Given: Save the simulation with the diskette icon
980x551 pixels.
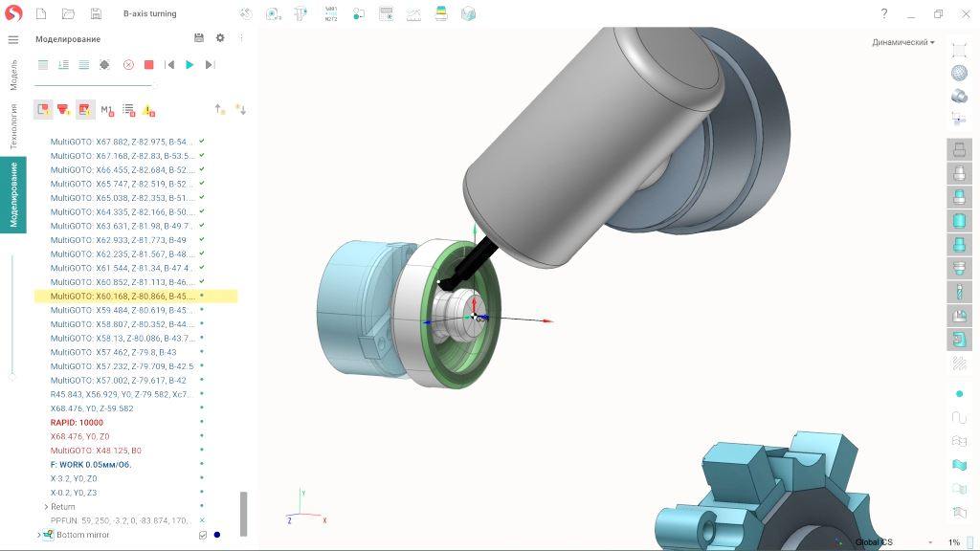Looking at the screenshot, I should point(197,37).
